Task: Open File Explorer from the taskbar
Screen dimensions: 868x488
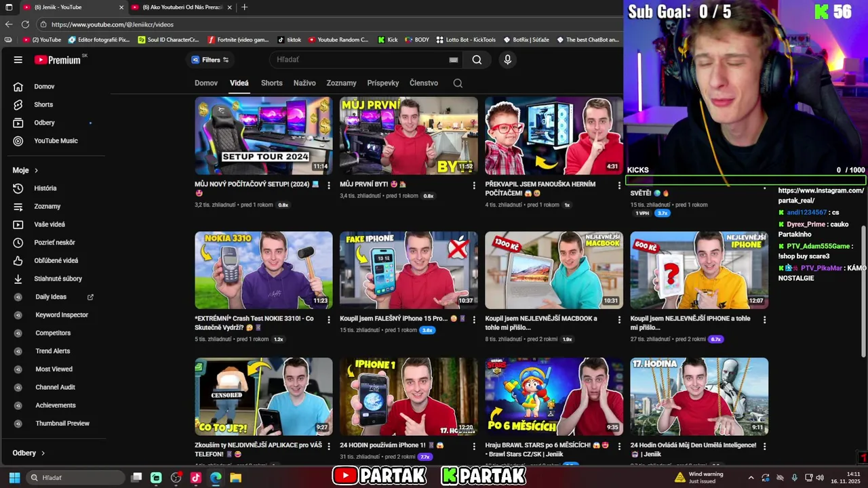Action: point(235,478)
